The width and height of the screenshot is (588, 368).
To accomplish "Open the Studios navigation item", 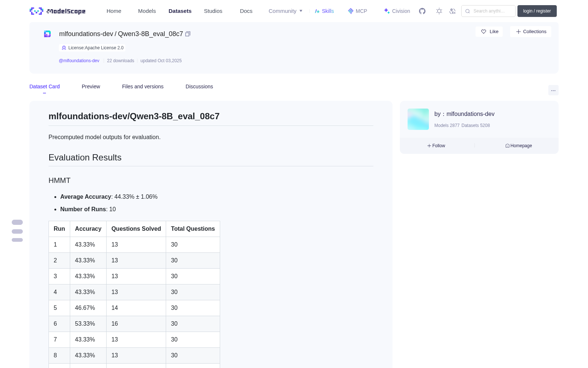I will click(213, 11).
